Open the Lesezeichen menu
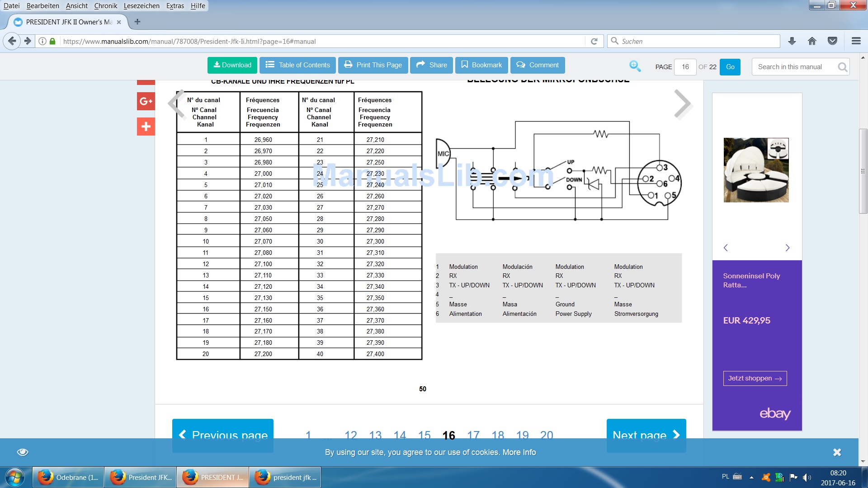Viewport: 868px width, 488px height. [142, 6]
